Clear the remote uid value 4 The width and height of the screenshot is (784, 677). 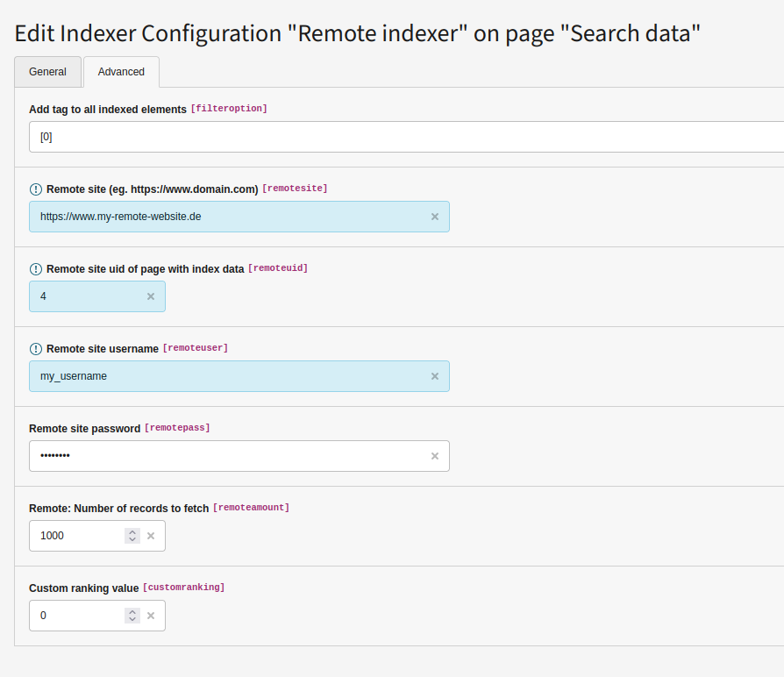151,296
